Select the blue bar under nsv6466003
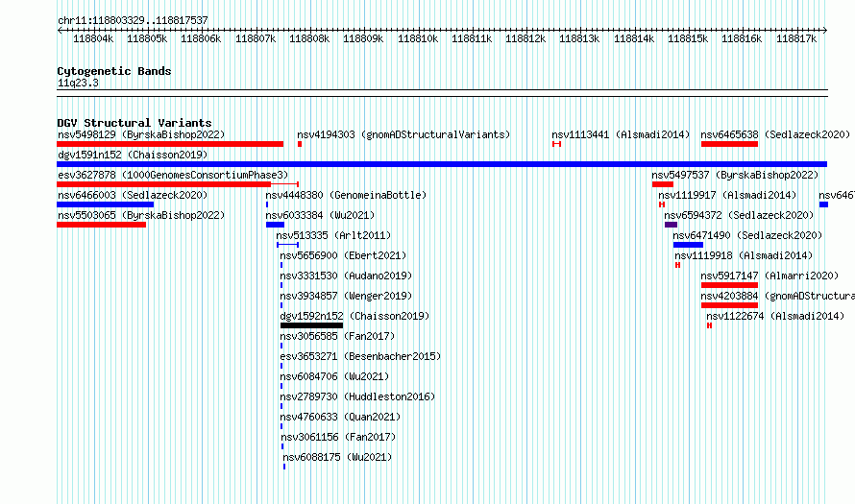855x504 pixels. pyautogui.click(x=106, y=204)
